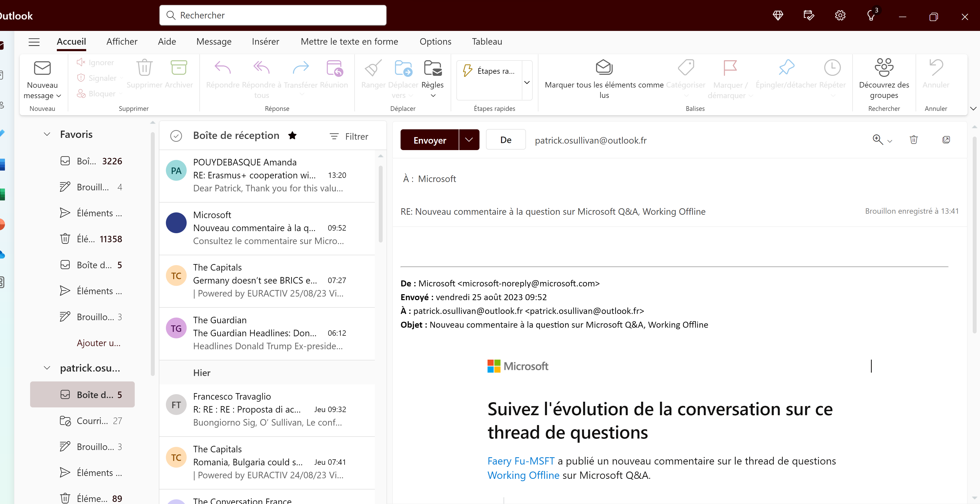Open the Envoyer dropdown arrow
Screen dimensions: 980x504
point(469,140)
